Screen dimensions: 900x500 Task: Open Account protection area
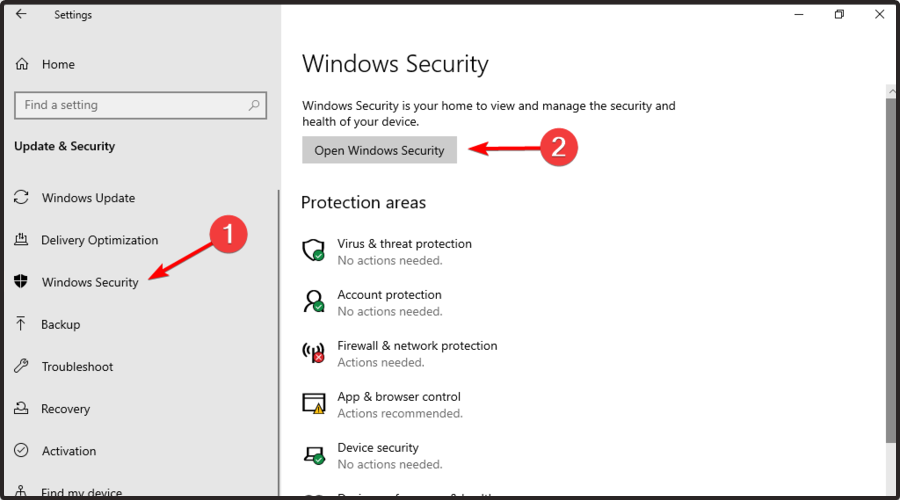point(389,303)
